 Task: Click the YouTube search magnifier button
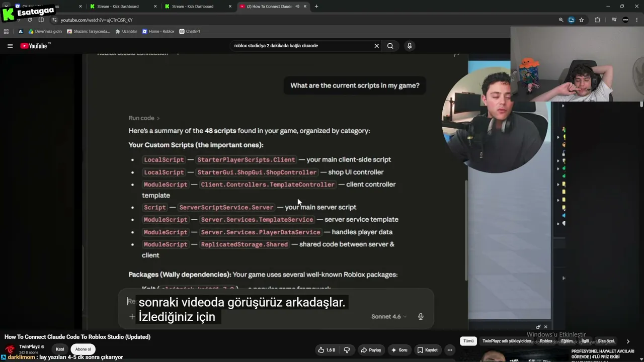click(390, 46)
